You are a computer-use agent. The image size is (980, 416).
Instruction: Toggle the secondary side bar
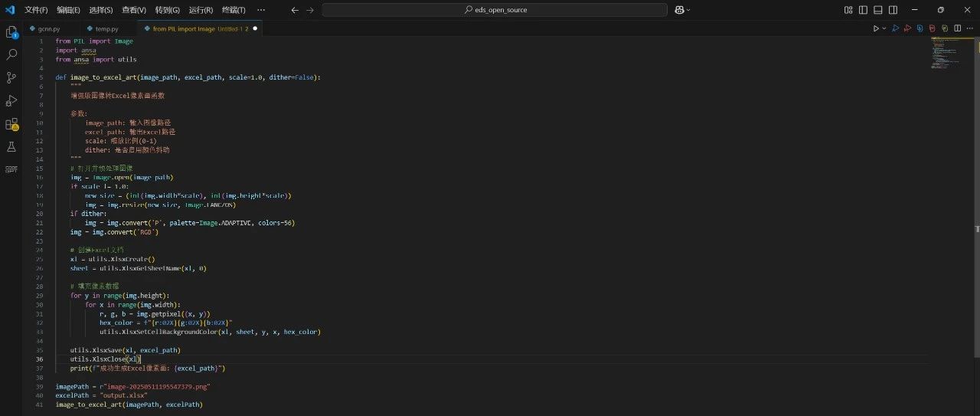(x=893, y=10)
